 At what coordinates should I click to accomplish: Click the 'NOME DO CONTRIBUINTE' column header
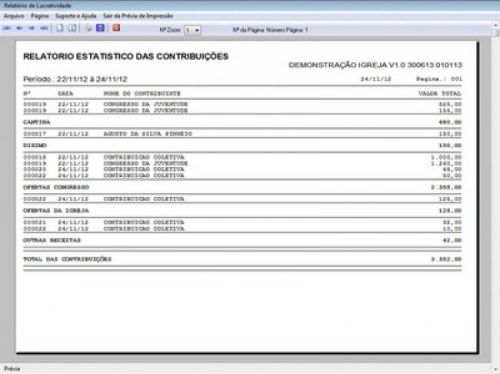point(142,93)
